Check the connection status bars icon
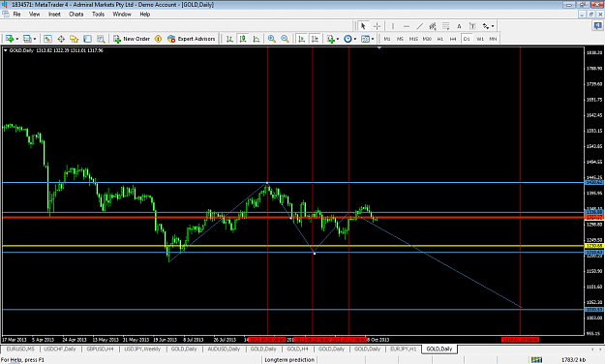This screenshot has height=364, width=605. 536,360
